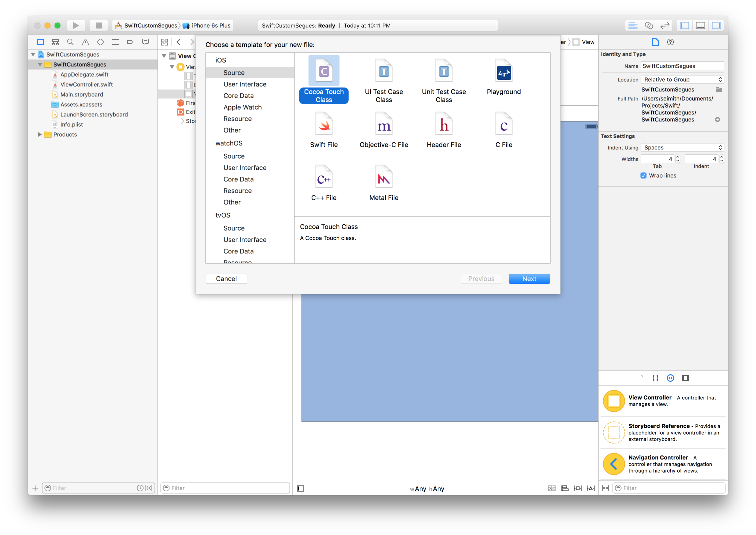Open the Assistant editor toolbar icon
This screenshot has height=535, width=756.
[x=648, y=25]
